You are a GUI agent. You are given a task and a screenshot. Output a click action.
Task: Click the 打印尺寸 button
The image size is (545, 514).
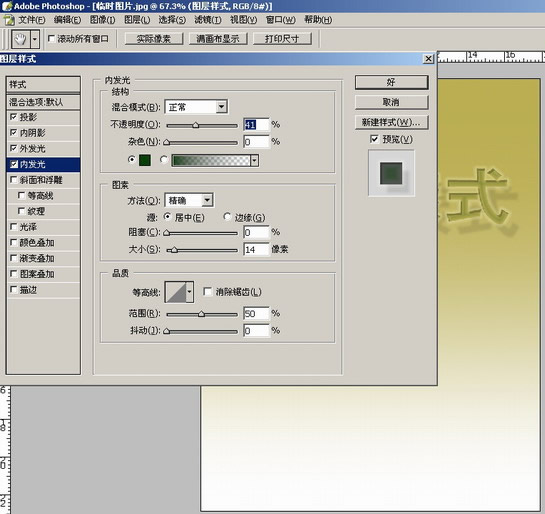coord(282,39)
